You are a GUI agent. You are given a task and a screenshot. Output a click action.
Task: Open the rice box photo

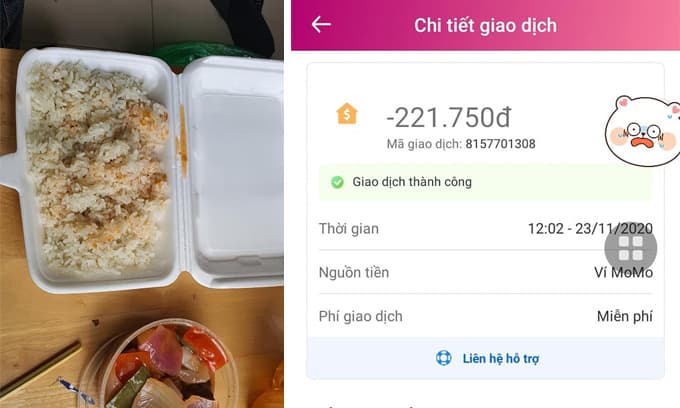pos(143,170)
